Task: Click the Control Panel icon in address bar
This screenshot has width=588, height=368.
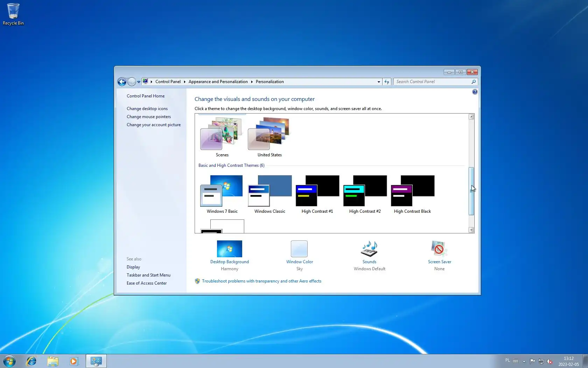Action: pos(145,81)
